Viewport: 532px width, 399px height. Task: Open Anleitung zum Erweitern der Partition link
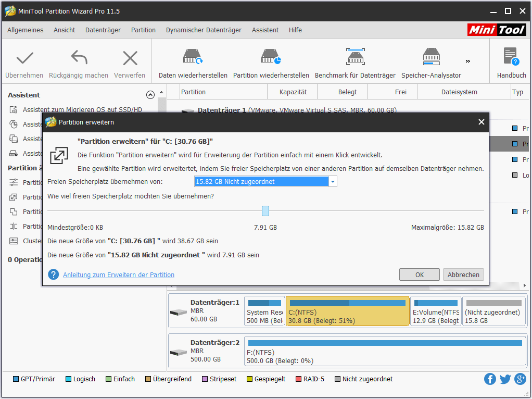[x=119, y=275]
